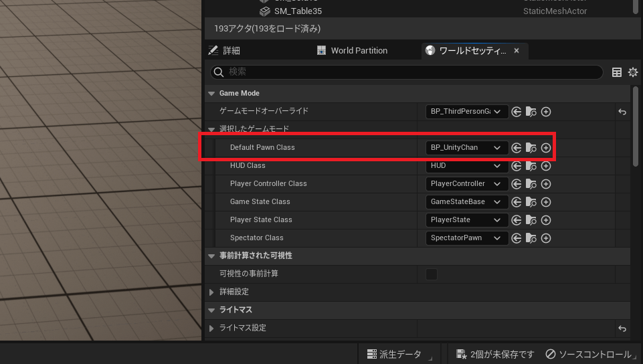This screenshot has width=643, height=364.
Task: Browse to Player State Class asset
Action: pyautogui.click(x=531, y=219)
